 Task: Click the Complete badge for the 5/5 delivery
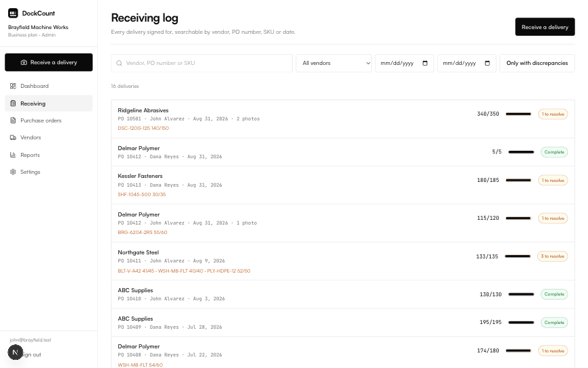click(554, 152)
